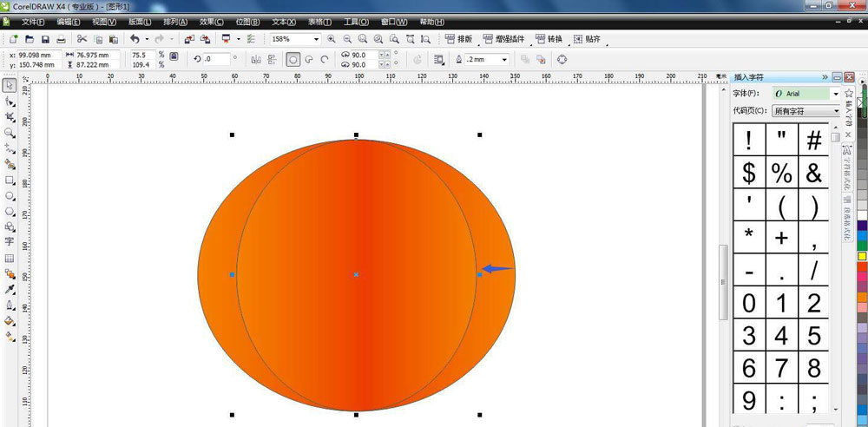Pick the yellow swatch in the color palette
The width and height of the screenshot is (868, 427).
click(862, 256)
